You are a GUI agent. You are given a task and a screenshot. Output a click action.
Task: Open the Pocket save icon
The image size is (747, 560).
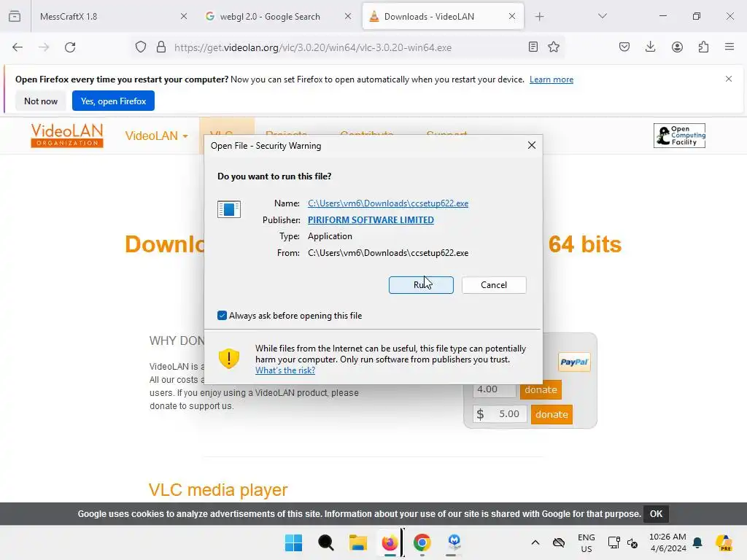(624, 47)
